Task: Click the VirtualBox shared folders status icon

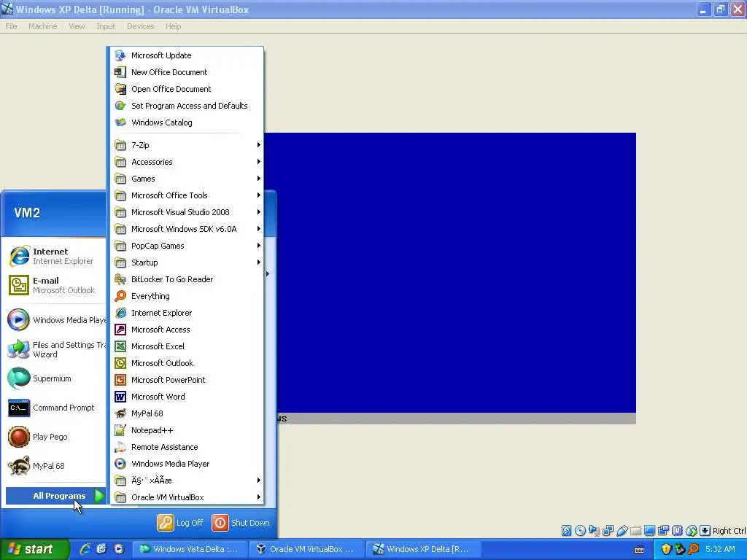Action: pos(635,531)
